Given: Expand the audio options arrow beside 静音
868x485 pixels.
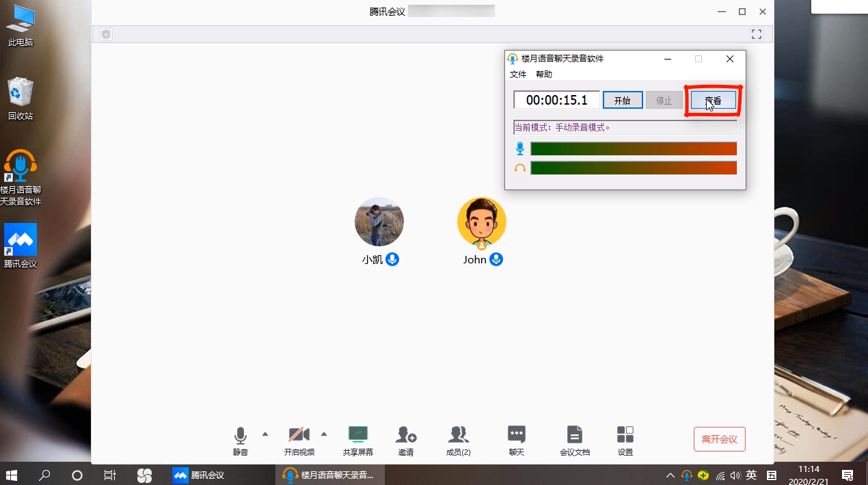Looking at the screenshot, I should point(265,434).
